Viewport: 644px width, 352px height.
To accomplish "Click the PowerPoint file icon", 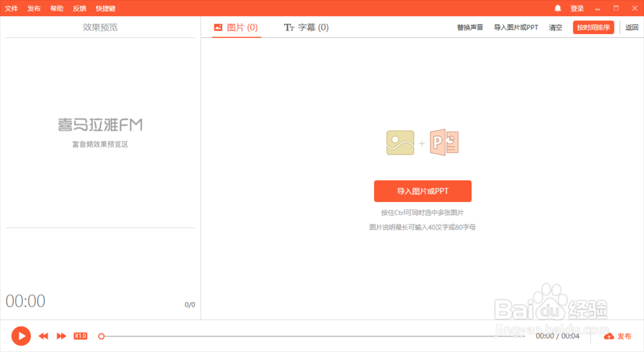I will [444, 142].
